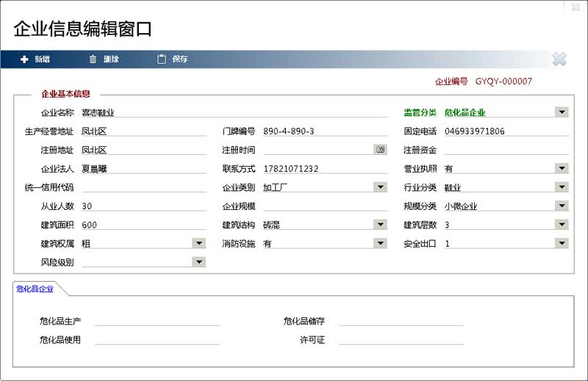Click the 生产经营地址 input field
The height and width of the screenshot is (381, 588).
(x=144, y=131)
